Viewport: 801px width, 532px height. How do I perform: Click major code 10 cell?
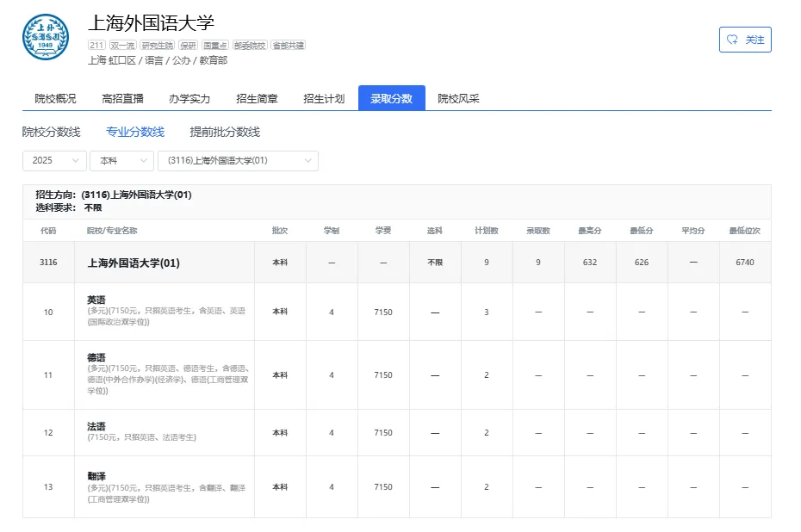click(x=48, y=312)
